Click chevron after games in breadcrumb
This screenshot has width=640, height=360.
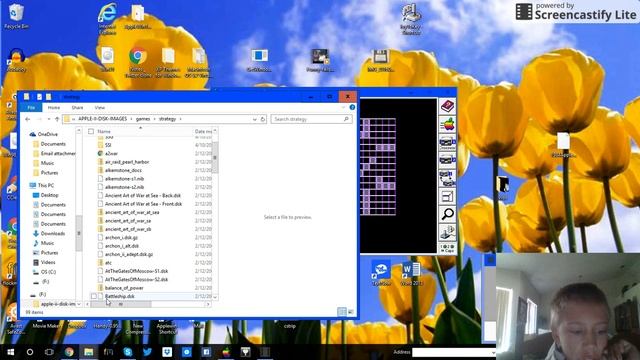[155, 119]
